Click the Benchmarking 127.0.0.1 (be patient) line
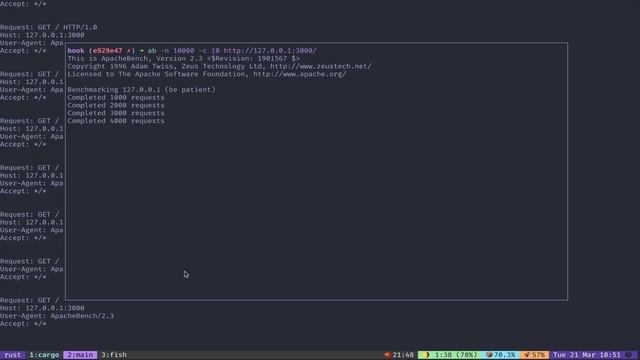This screenshot has height=360, width=640. 141,89
